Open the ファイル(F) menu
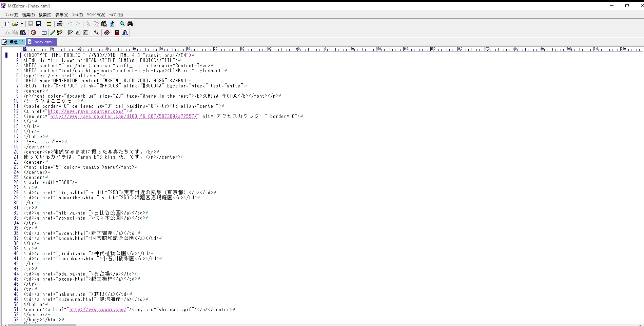The image size is (644, 326). tap(12, 15)
